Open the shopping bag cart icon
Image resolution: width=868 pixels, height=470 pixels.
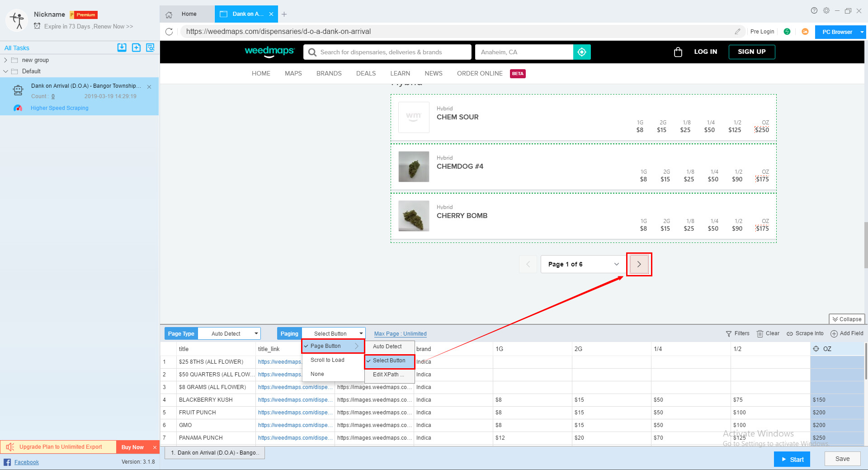click(678, 52)
